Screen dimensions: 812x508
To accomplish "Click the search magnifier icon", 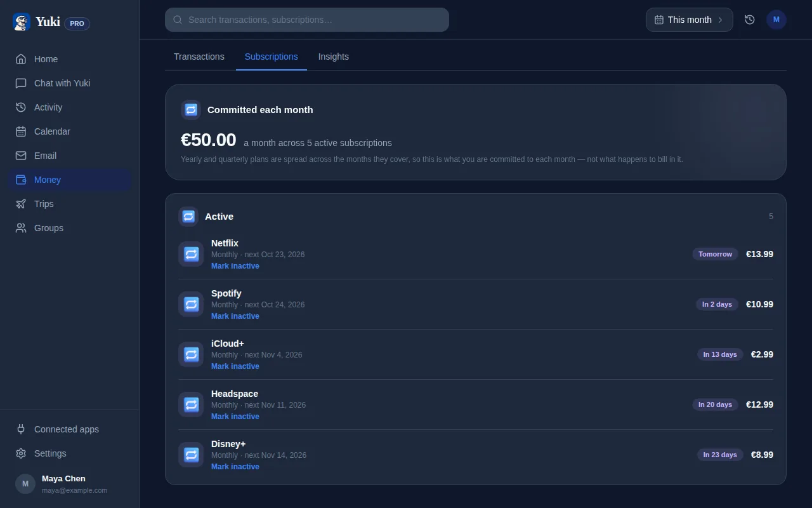I will tap(178, 20).
